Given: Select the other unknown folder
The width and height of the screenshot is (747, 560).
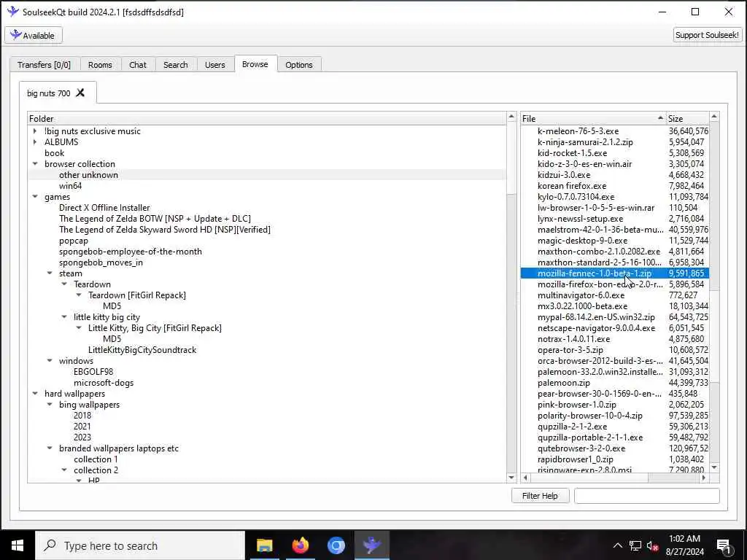Looking at the screenshot, I should point(88,175).
